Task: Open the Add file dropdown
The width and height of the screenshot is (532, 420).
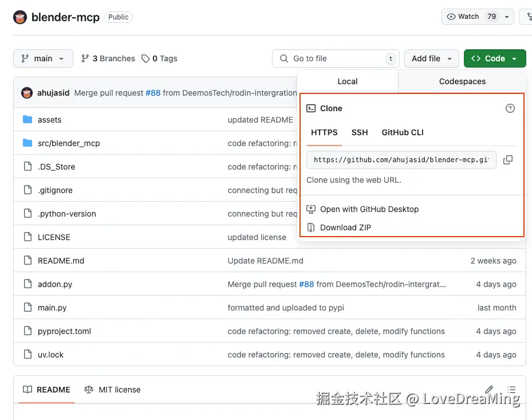Action: [432, 58]
